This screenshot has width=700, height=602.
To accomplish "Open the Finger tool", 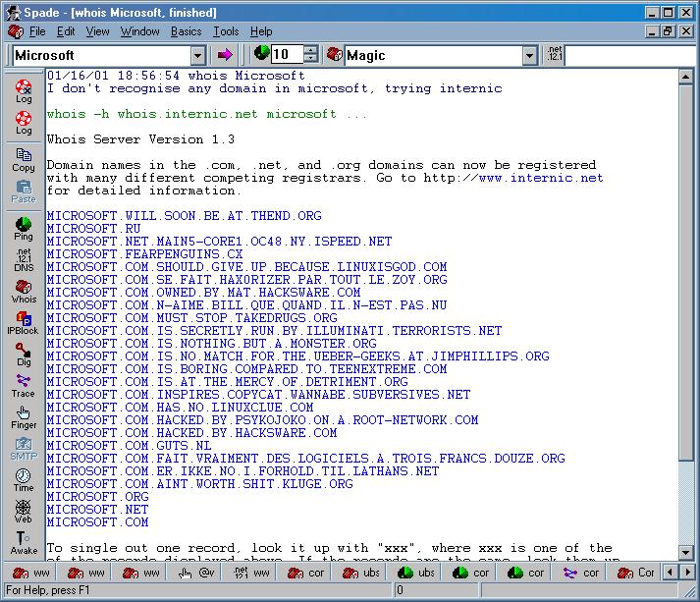I will coord(24,418).
